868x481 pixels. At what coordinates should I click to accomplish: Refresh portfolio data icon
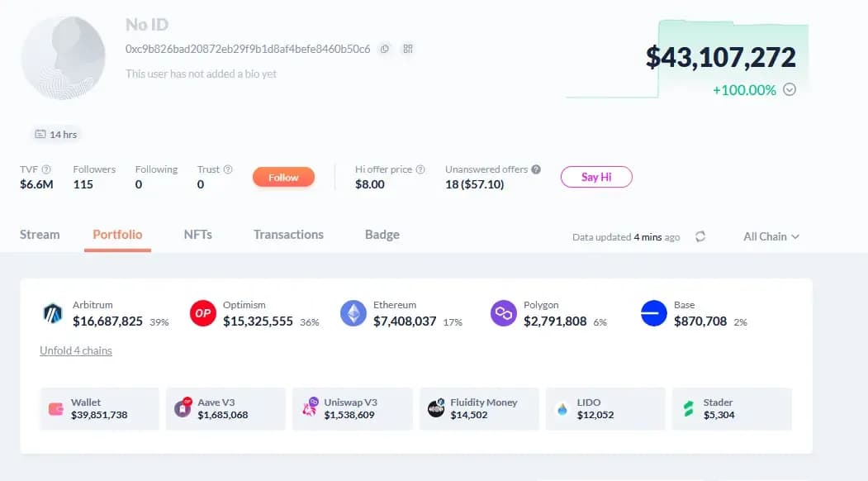pyautogui.click(x=700, y=236)
